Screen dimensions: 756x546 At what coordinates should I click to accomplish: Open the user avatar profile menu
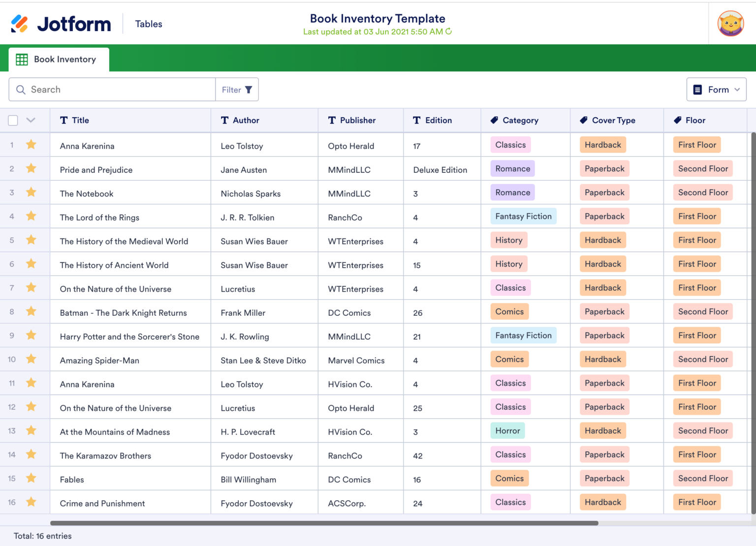(730, 24)
